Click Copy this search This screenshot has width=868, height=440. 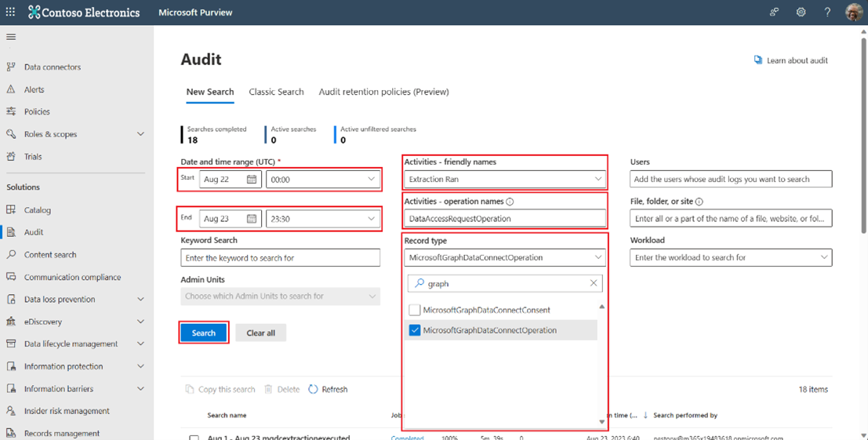[x=220, y=389]
